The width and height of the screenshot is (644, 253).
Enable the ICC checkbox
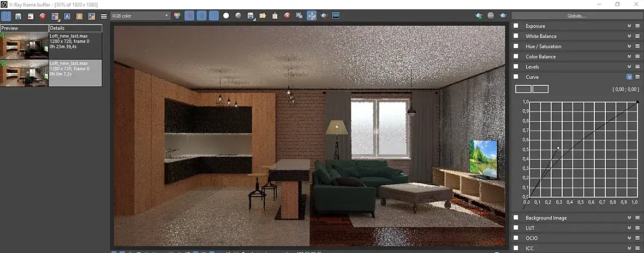516,248
